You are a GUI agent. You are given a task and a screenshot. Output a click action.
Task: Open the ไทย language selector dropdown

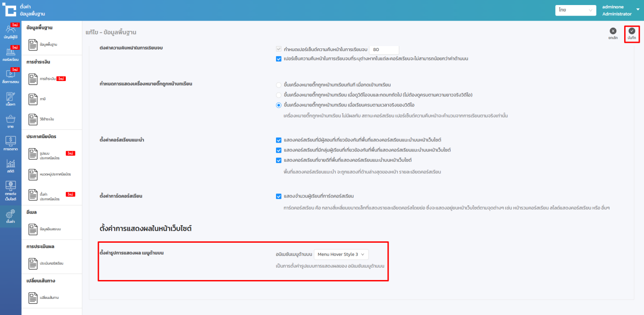575,10
